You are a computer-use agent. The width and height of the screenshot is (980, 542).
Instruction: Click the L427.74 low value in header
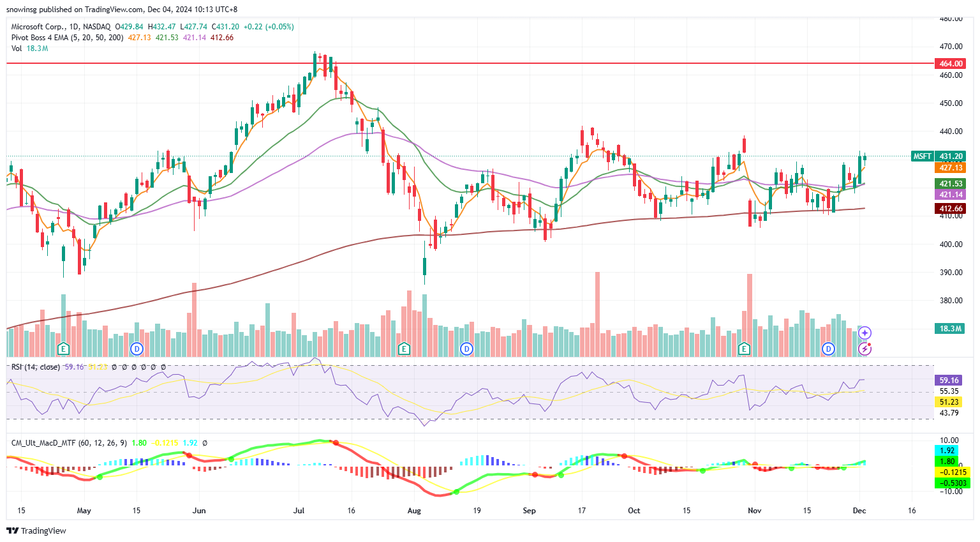pos(193,27)
